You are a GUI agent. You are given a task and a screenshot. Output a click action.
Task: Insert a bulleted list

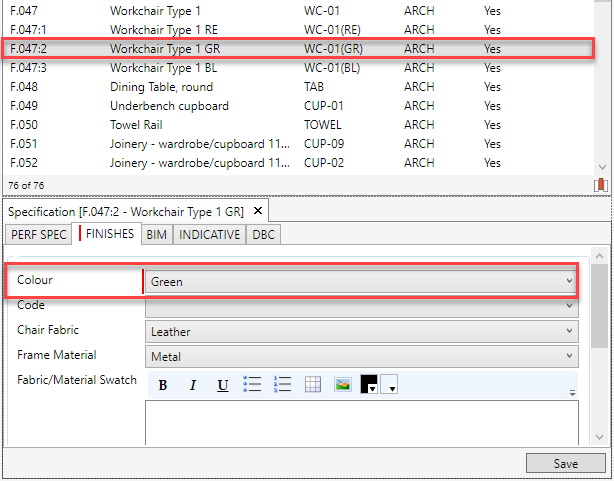[253, 385]
